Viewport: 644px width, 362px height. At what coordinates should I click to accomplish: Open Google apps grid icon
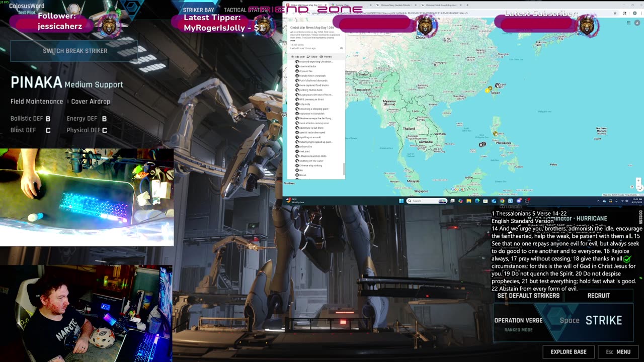click(628, 23)
